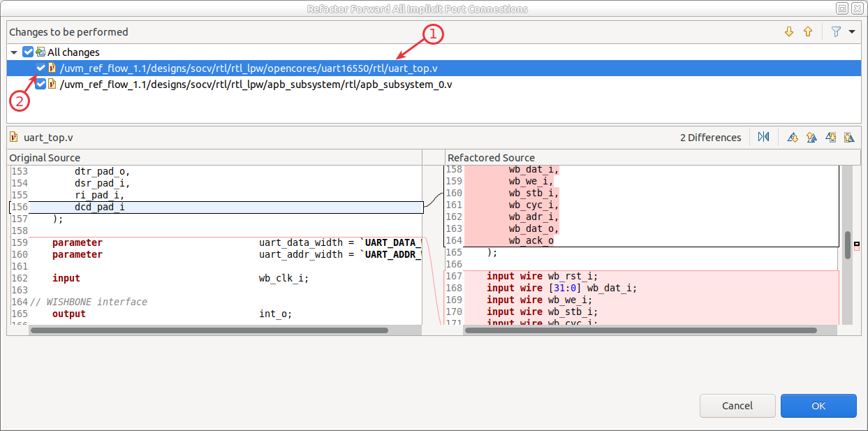
Task: Toggle the uart_top.v change checkbox
Action: click(x=41, y=68)
